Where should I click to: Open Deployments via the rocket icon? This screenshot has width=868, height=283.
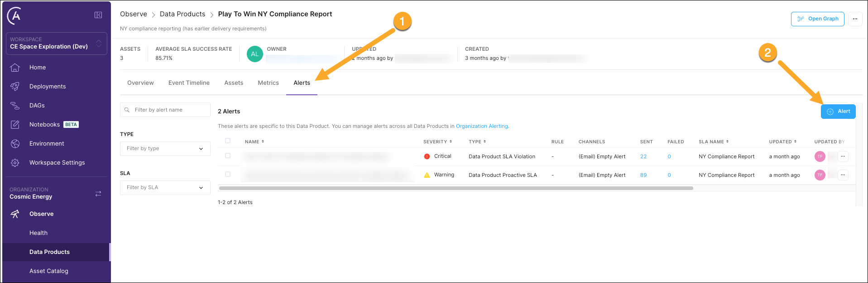tap(15, 87)
